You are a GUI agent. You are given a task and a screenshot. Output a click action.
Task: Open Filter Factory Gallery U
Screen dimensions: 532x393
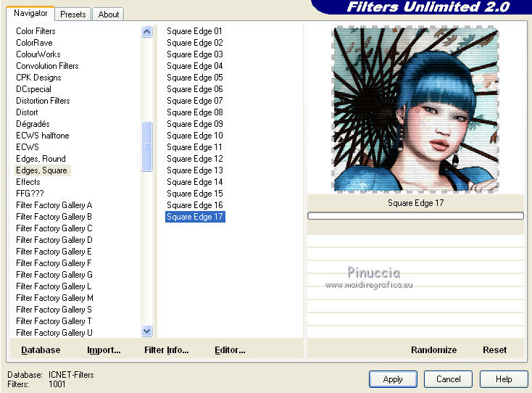[x=54, y=333]
